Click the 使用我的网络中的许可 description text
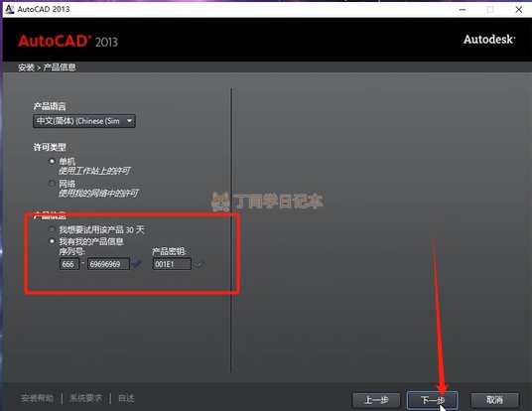 tap(98, 194)
